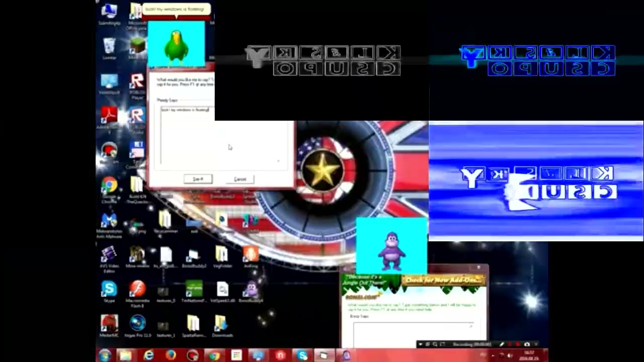The height and width of the screenshot is (362, 644).
Task: Open the orange icon above BonziBuddy4
Action: (250, 257)
